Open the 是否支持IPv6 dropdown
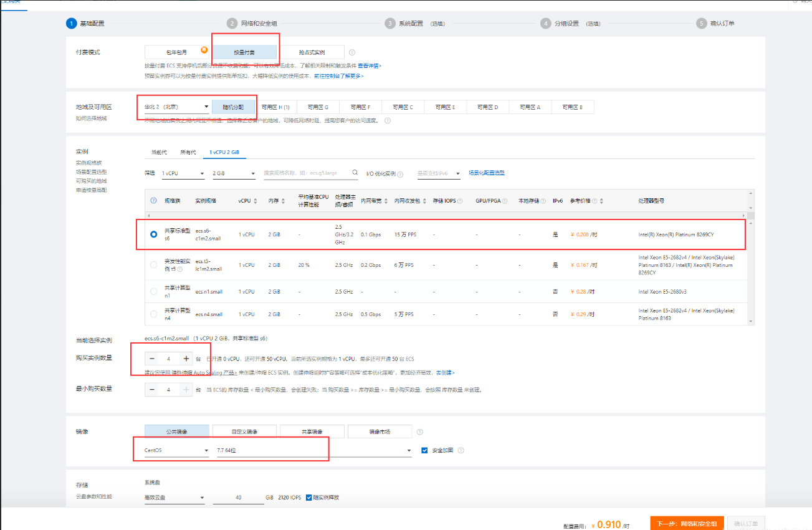The image size is (812, 530). click(439, 173)
